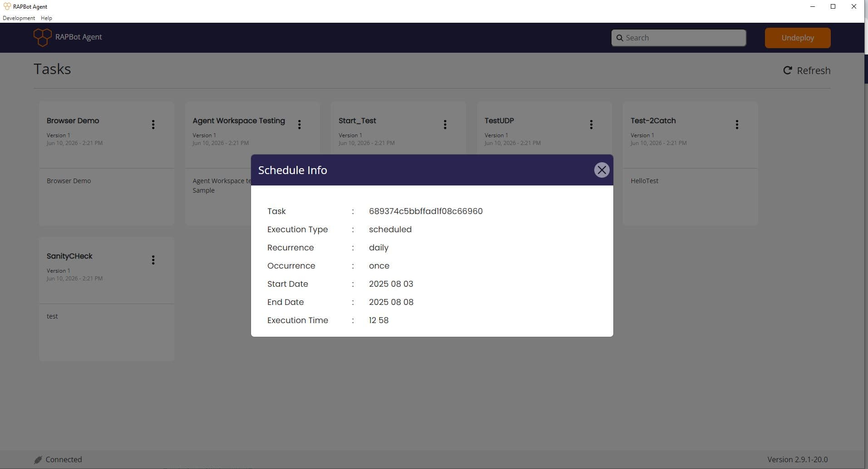Image resolution: width=868 pixels, height=469 pixels.
Task: Open the TestUDP task options menu
Action: click(591, 125)
